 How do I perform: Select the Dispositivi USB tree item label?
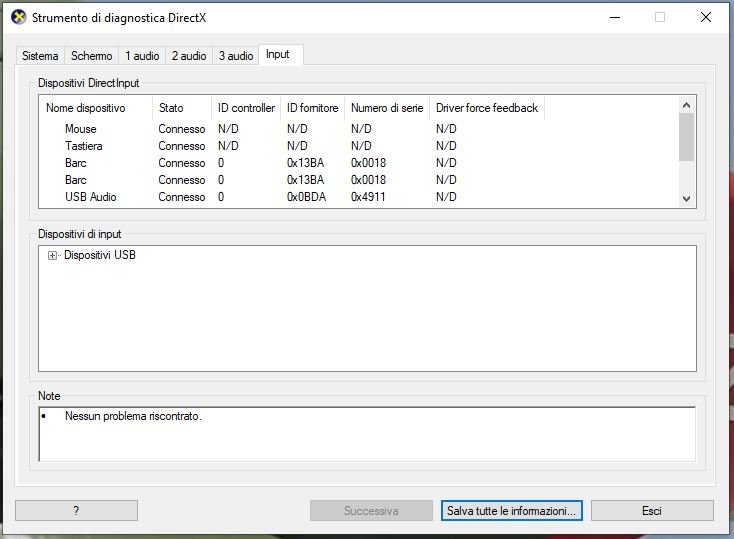click(100, 255)
